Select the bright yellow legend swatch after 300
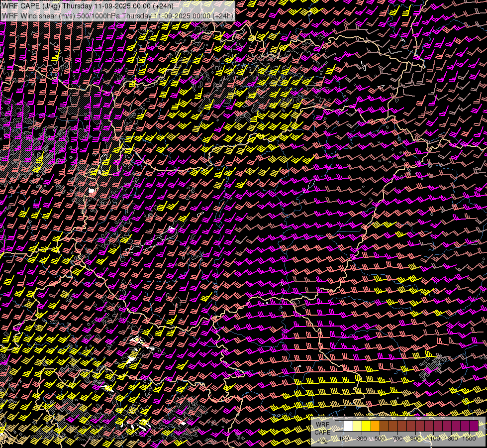487x448 pixels. coord(367,426)
